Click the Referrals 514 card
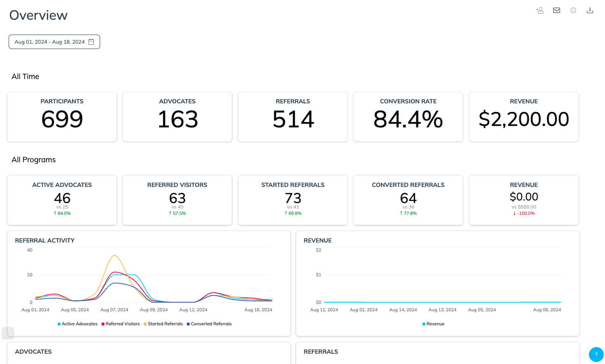The height and width of the screenshot is (364, 605). click(x=293, y=117)
